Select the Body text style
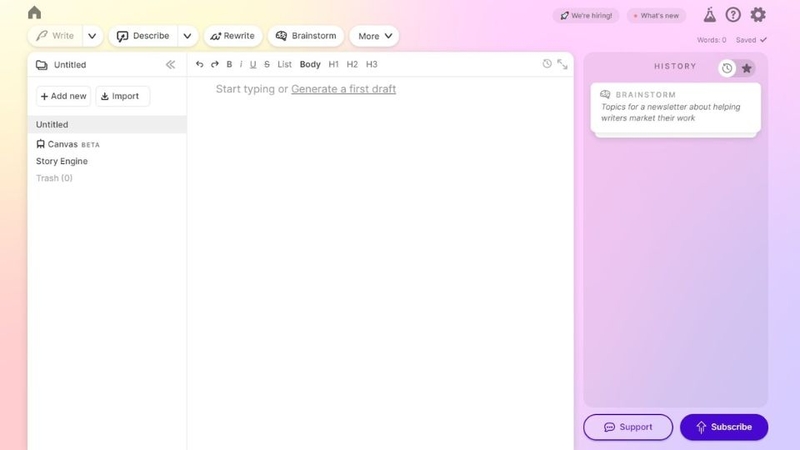Viewport: 800px width, 450px height. point(310,64)
